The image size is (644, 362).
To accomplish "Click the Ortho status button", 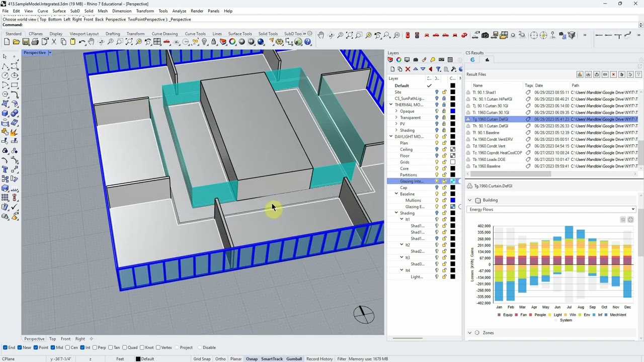I will [x=220, y=359].
